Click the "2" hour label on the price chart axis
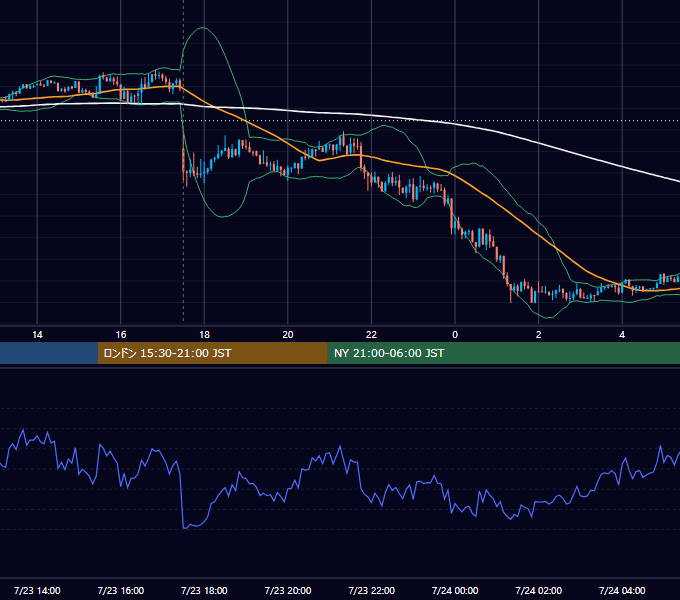Image resolution: width=680 pixels, height=600 pixels. click(x=539, y=335)
